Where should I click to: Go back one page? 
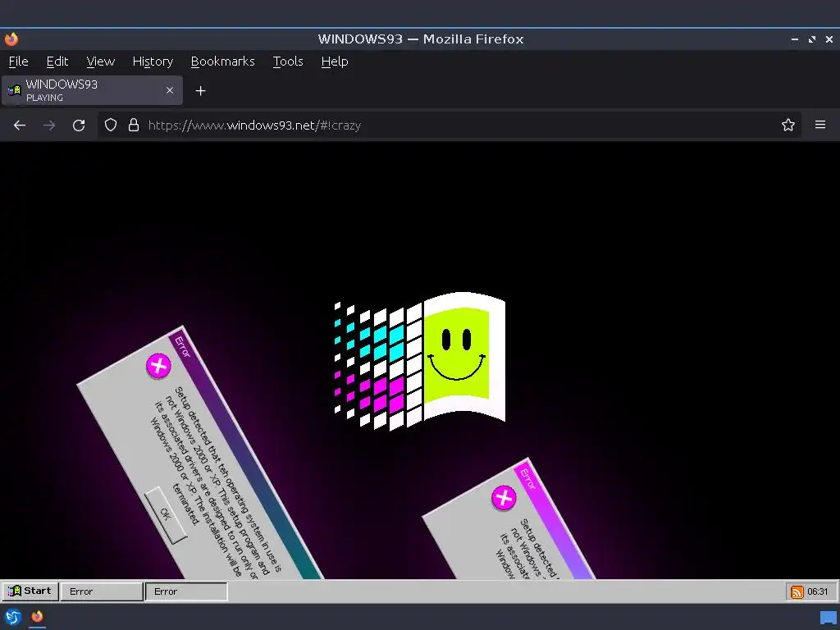click(20, 126)
